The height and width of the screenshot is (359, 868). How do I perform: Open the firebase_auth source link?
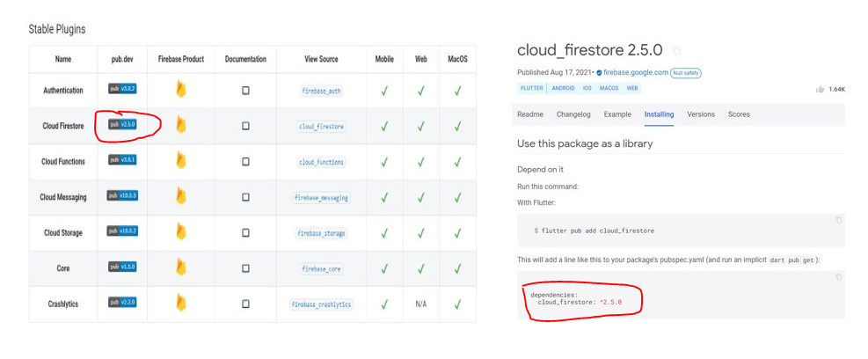click(x=322, y=91)
